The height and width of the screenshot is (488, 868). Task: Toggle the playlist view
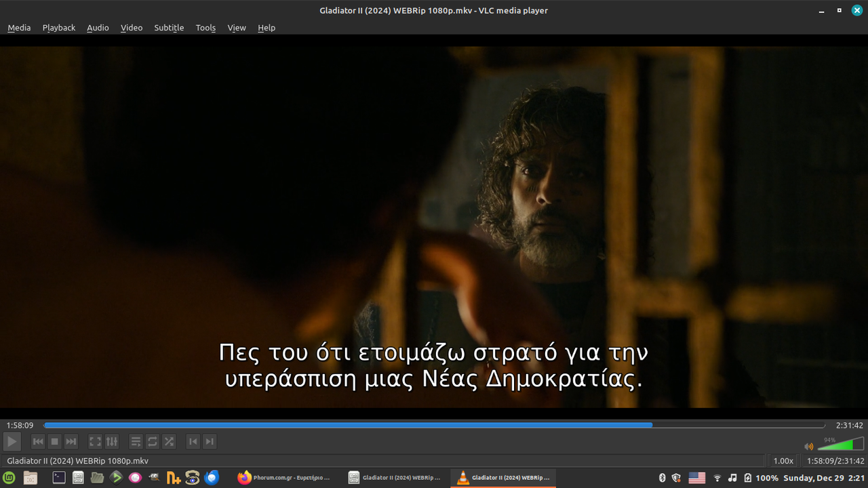pos(136,442)
